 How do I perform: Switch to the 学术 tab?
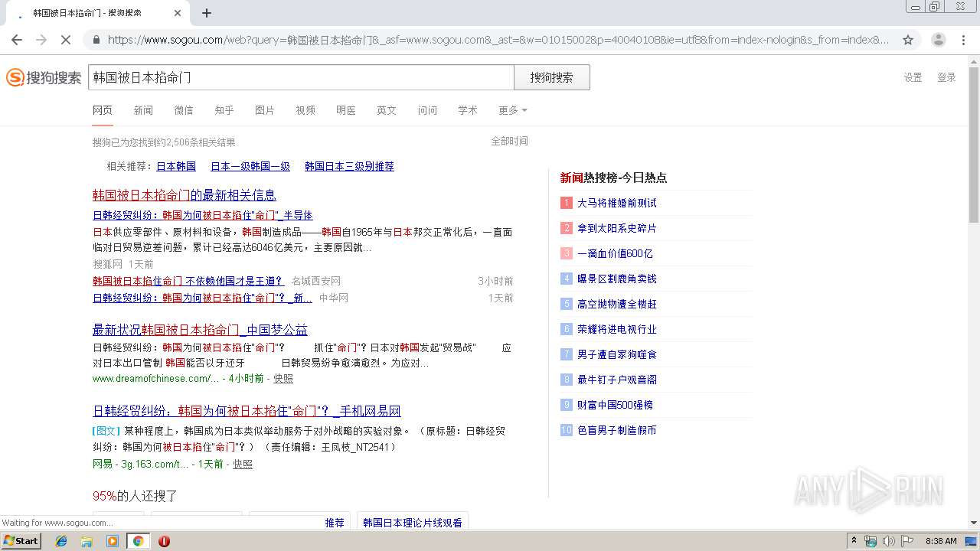[468, 110]
